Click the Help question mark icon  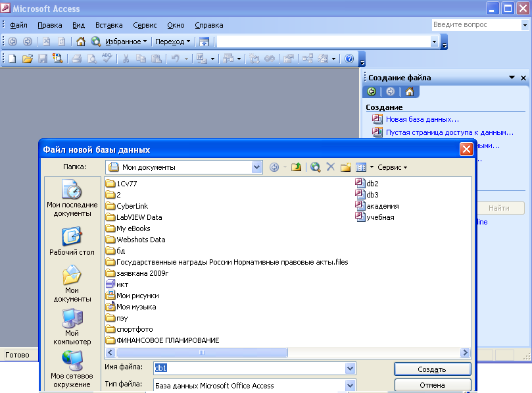click(349, 59)
